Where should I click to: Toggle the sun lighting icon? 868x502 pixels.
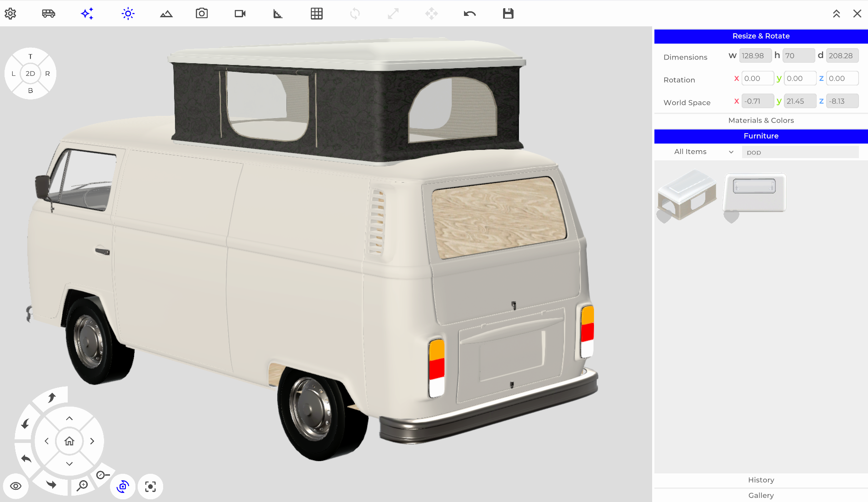(x=128, y=14)
